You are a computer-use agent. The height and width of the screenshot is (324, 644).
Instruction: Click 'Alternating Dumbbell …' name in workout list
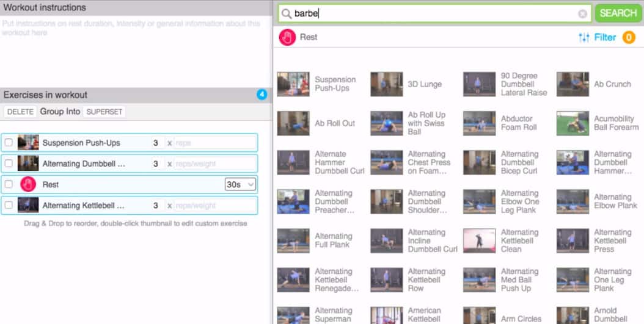[x=84, y=164]
